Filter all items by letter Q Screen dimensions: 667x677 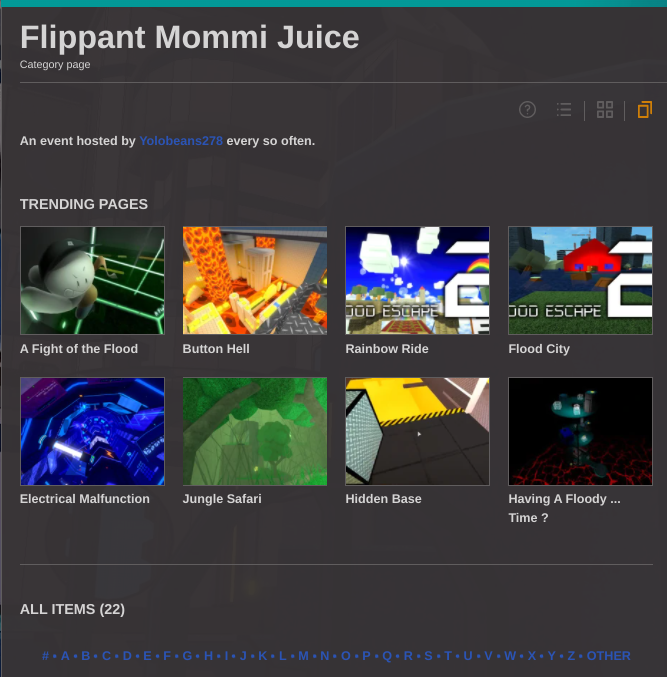(x=387, y=656)
